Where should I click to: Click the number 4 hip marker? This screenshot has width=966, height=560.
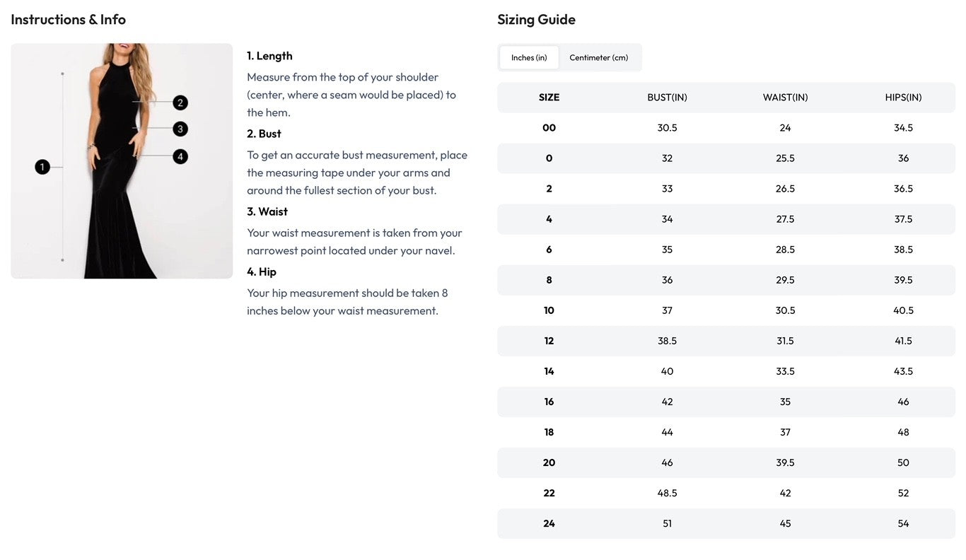coord(180,156)
